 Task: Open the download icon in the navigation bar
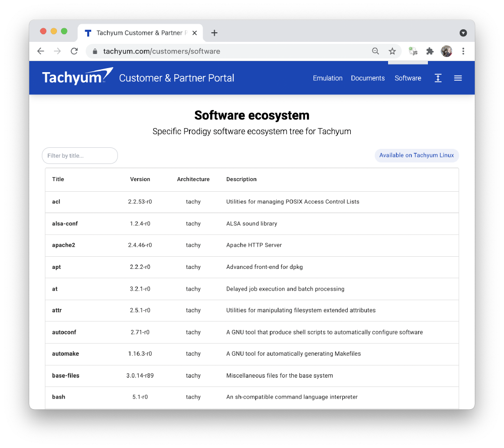pos(438,78)
